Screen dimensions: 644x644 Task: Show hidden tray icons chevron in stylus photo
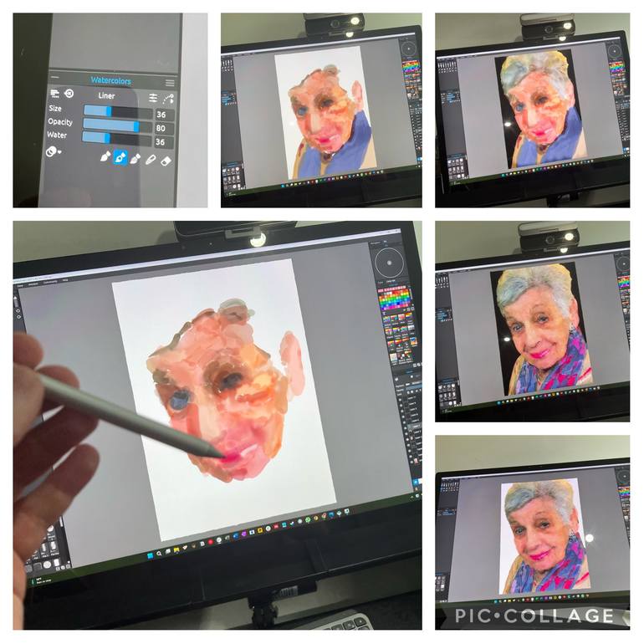pos(412,498)
